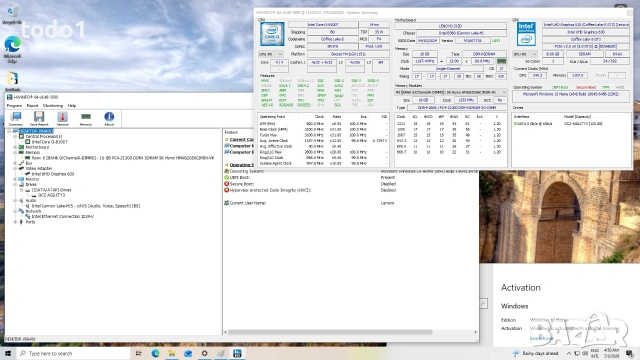Image resolution: width=640 pixels, height=360 pixels.
Task: Open the Monitoring menu
Action: (53, 106)
